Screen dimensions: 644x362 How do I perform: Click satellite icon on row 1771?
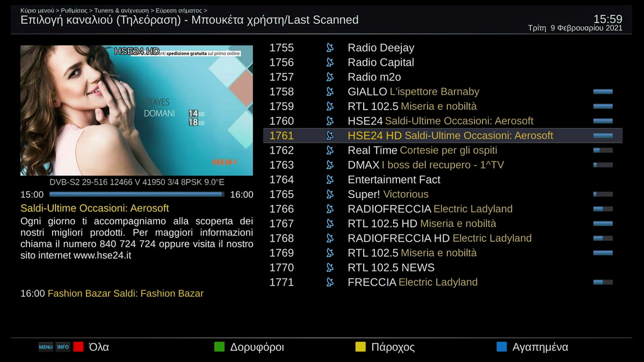330,282
